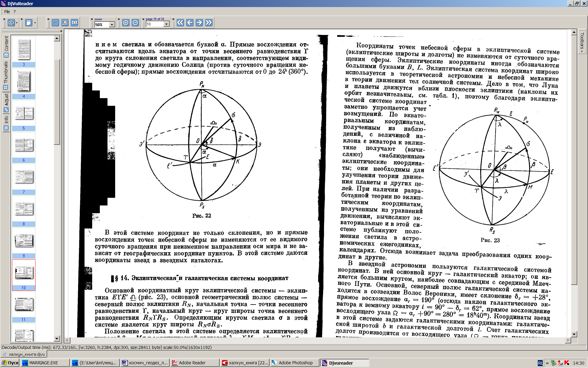Screen dimensions: 588x368
Task: Click horizontal scrollbar right arrow
Action: tap(568, 340)
